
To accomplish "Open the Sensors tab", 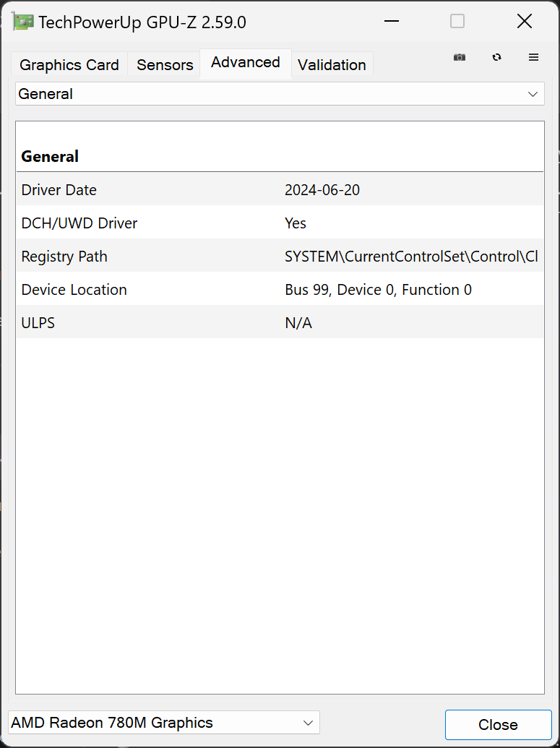I will [164, 65].
